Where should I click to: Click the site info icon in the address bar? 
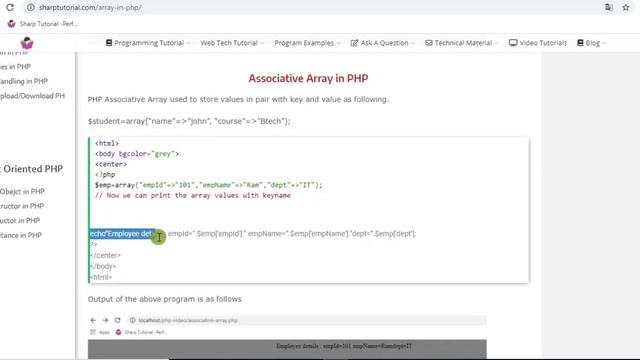point(31,7)
